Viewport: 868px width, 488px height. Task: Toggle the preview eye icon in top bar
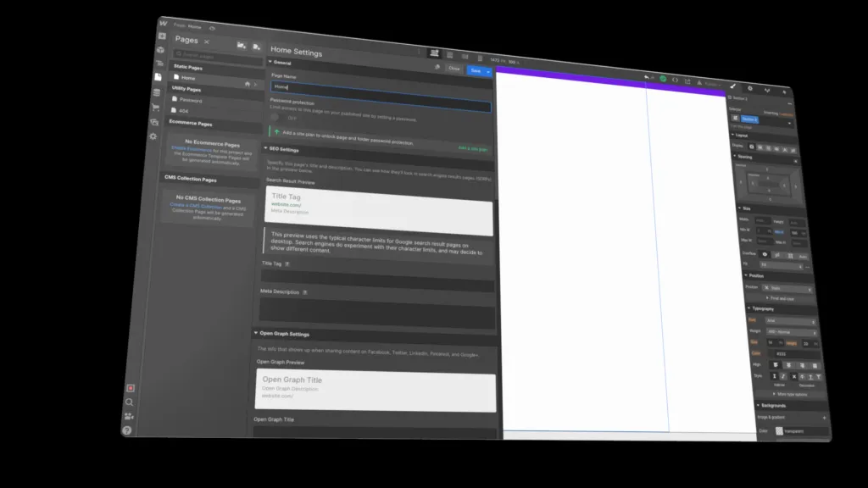pyautogui.click(x=212, y=28)
